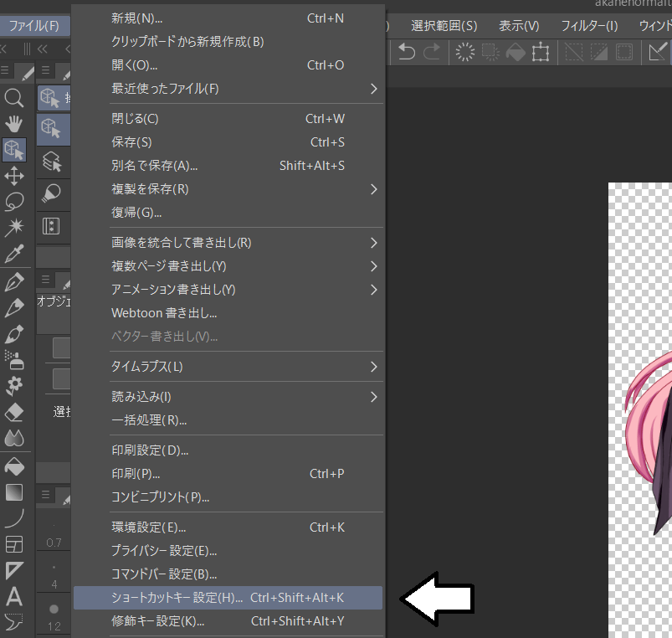The width and height of the screenshot is (672, 638).
Task: Select the Zoom magnifier tool
Action: (x=14, y=98)
